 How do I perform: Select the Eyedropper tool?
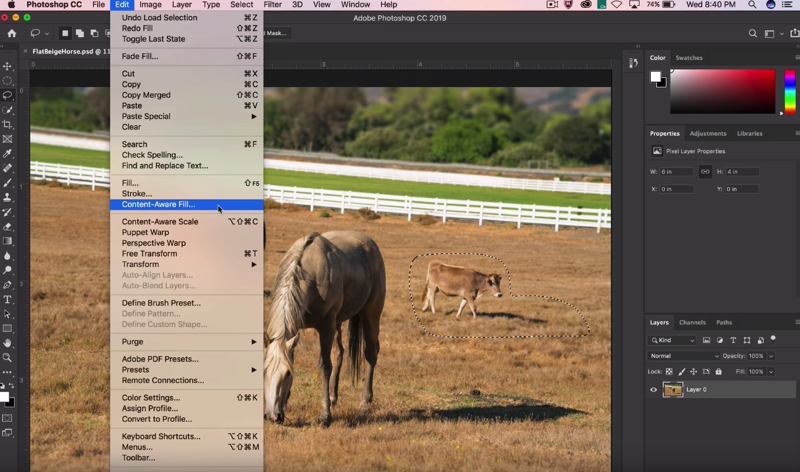7,154
